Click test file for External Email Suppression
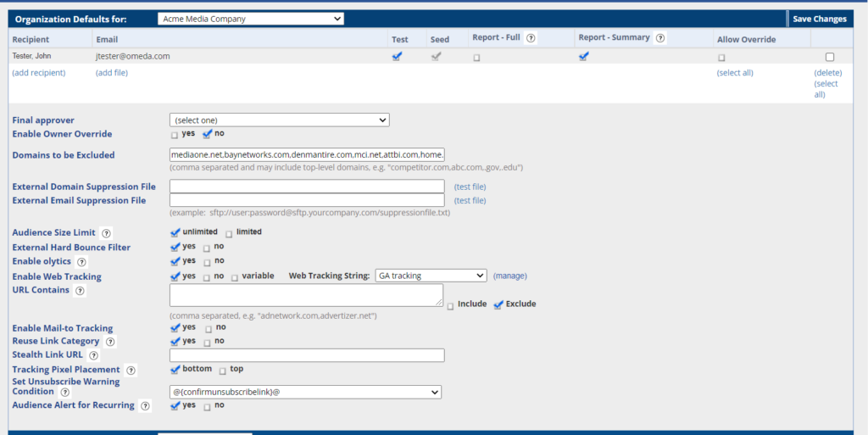This screenshot has width=868, height=435. [x=470, y=200]
